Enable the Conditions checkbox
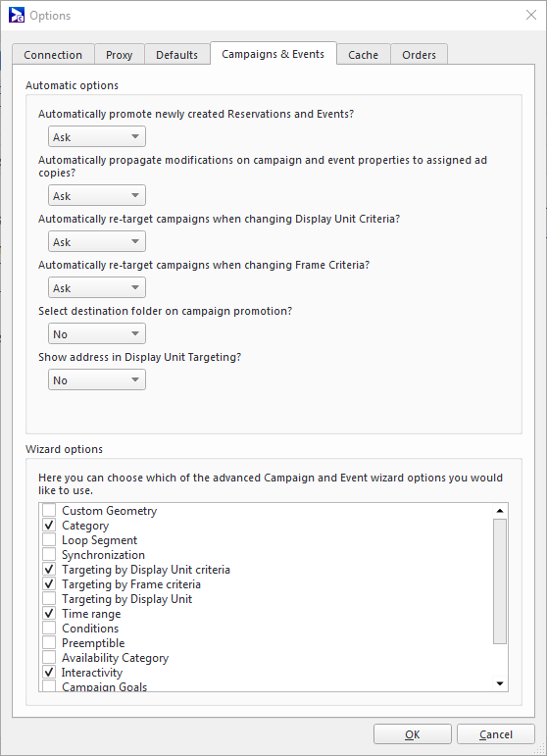 (x=49, y=629)
